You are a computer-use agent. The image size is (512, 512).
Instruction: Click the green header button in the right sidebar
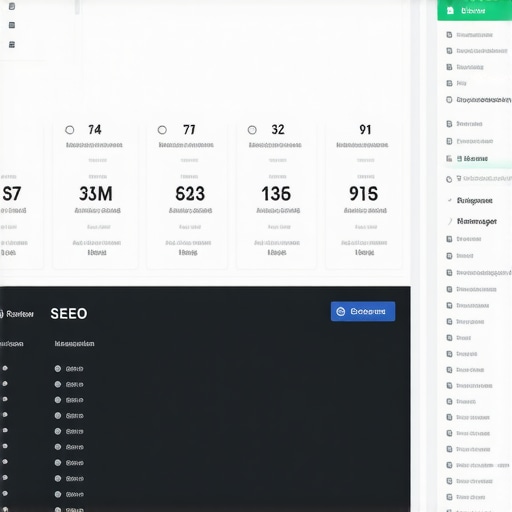point(475,10)
